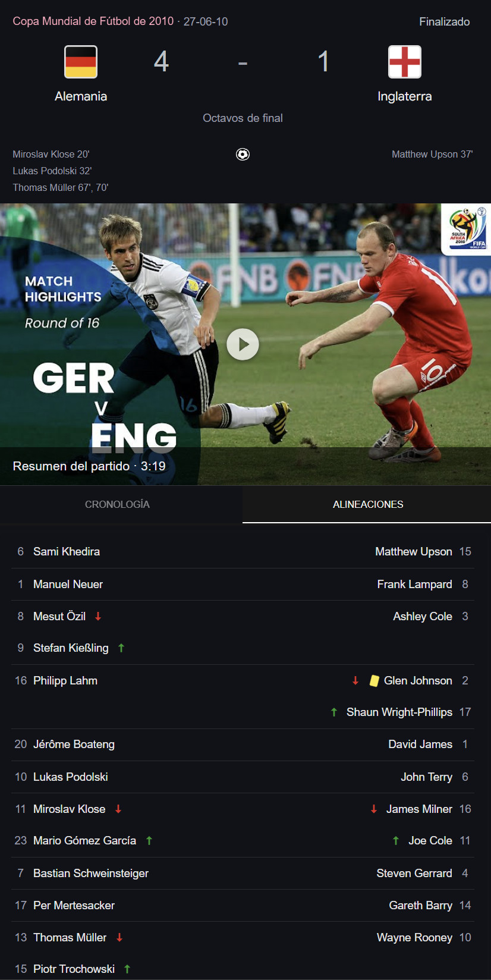Open the Inglaterra team name
Image resolution: width=491 pixels, height=980 pixels.
[405, 96]
